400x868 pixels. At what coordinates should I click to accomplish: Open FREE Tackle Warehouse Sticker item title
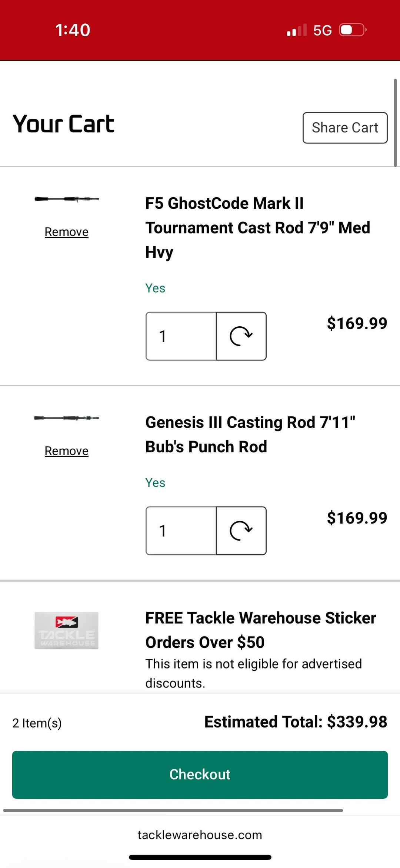coord(260,630)
